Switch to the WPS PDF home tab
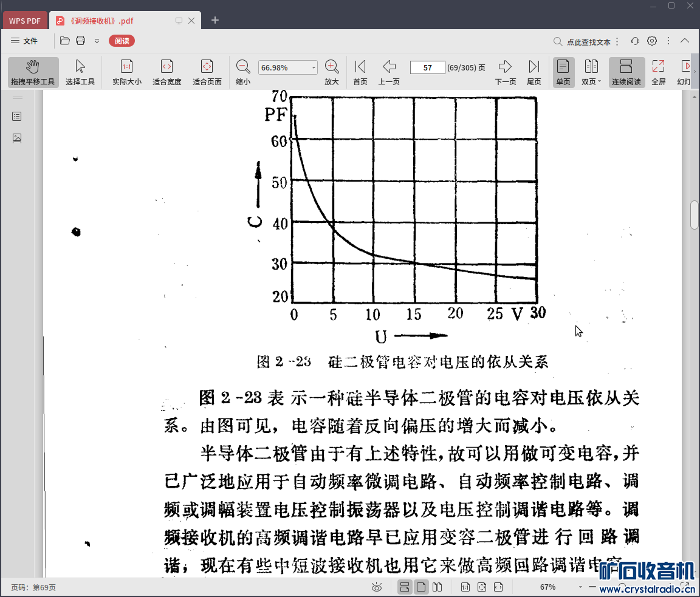700x597 pixels. (x=24, y=21)
